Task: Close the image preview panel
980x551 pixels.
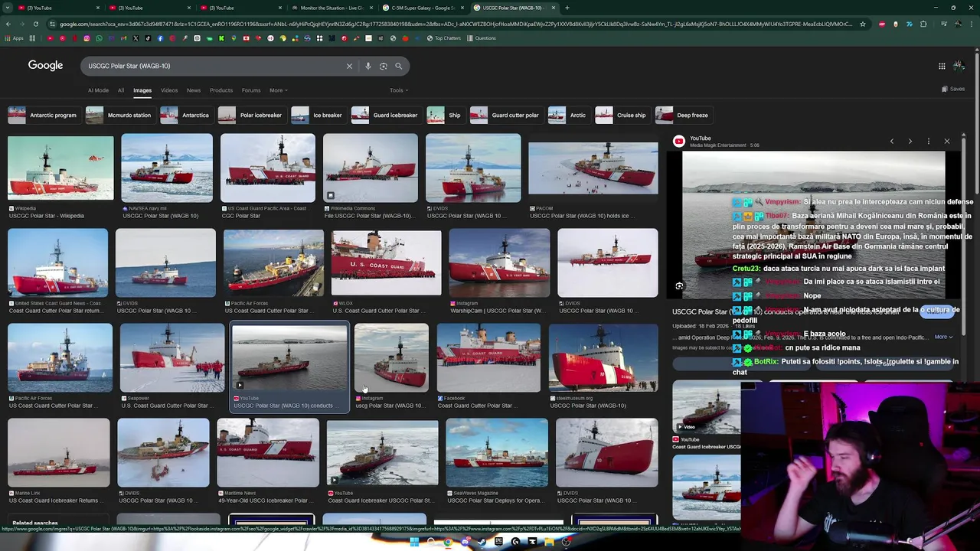Action: 946,142
